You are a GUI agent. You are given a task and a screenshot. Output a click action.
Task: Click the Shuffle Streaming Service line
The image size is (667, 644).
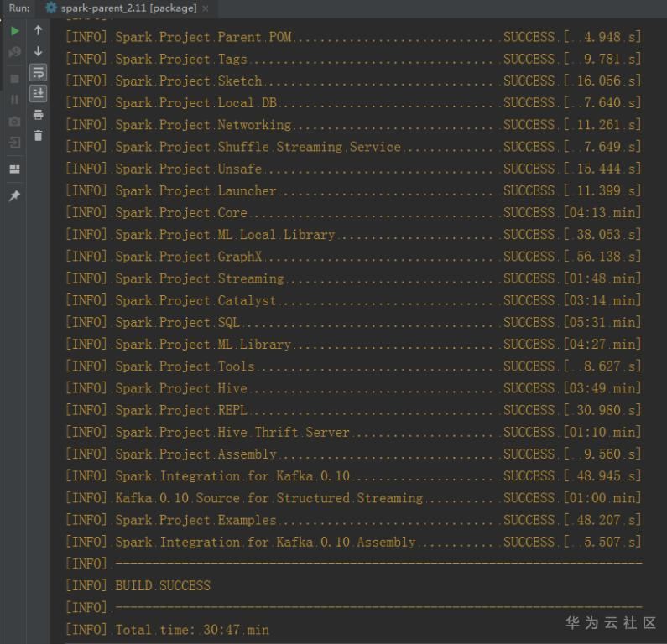click(x=353, y=147)
